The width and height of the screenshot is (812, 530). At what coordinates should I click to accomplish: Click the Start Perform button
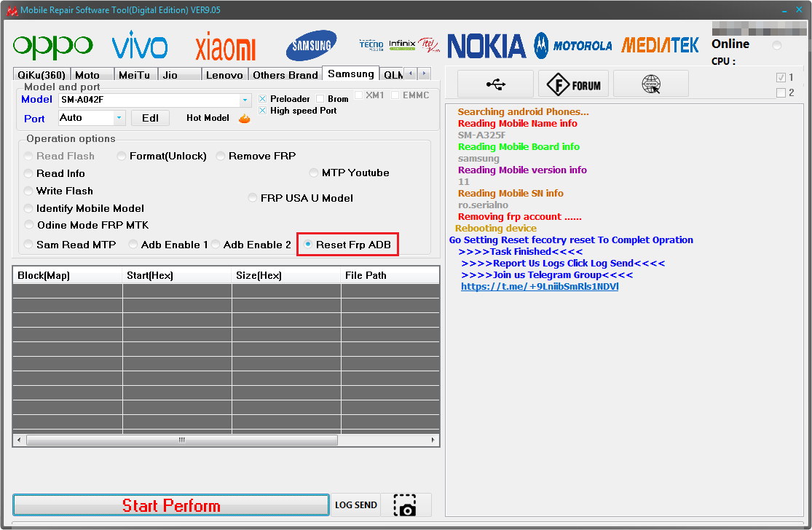coord(171,505)
